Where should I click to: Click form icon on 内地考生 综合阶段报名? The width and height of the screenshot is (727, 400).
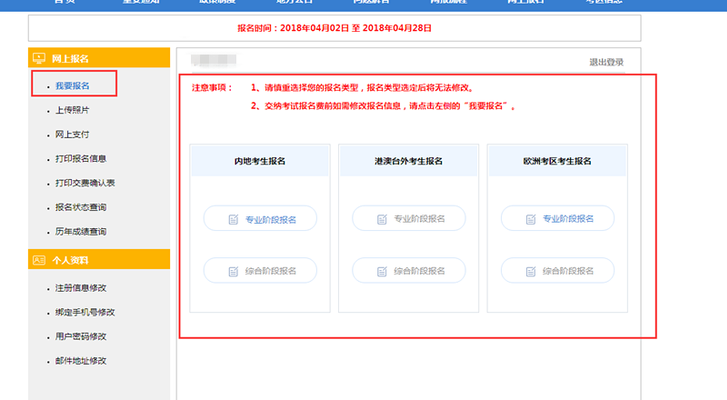232,270
